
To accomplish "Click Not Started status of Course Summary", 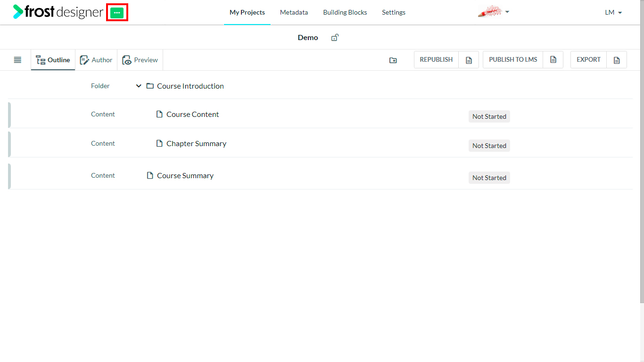I will (489, 178).
